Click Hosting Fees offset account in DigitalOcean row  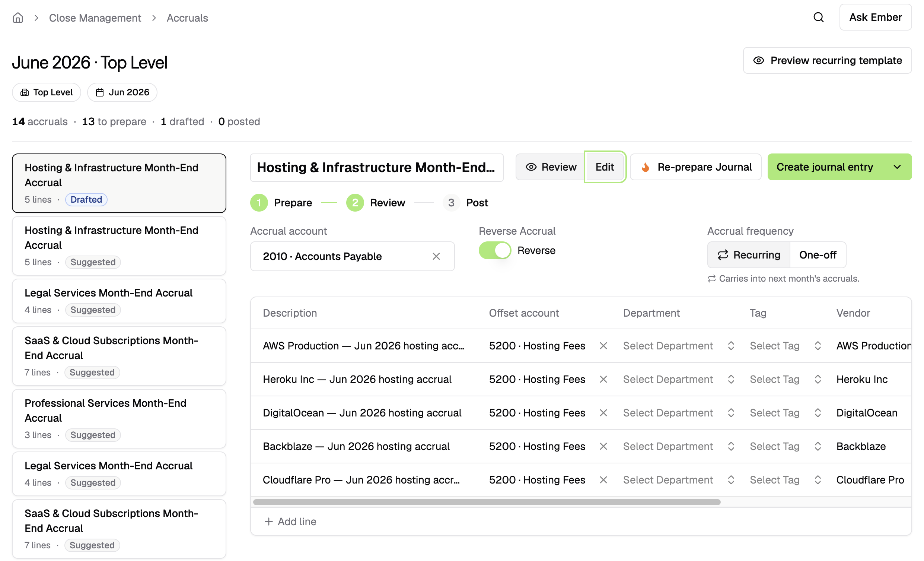click(537, 413)
